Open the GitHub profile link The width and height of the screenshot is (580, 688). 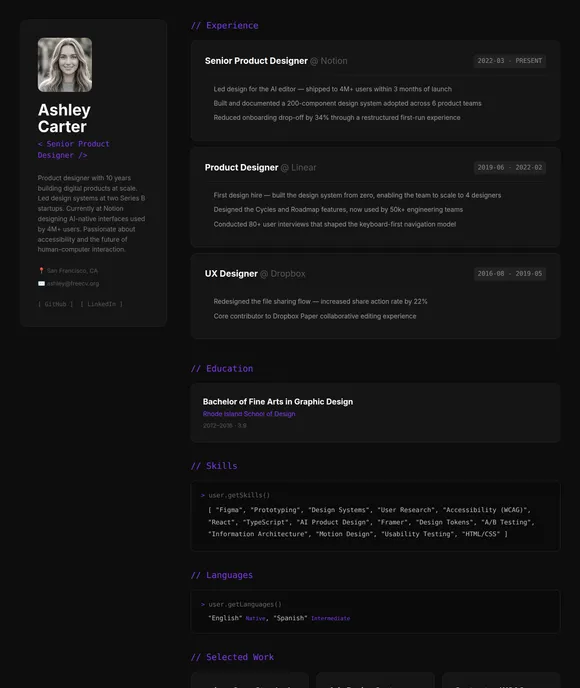point(55,304)
